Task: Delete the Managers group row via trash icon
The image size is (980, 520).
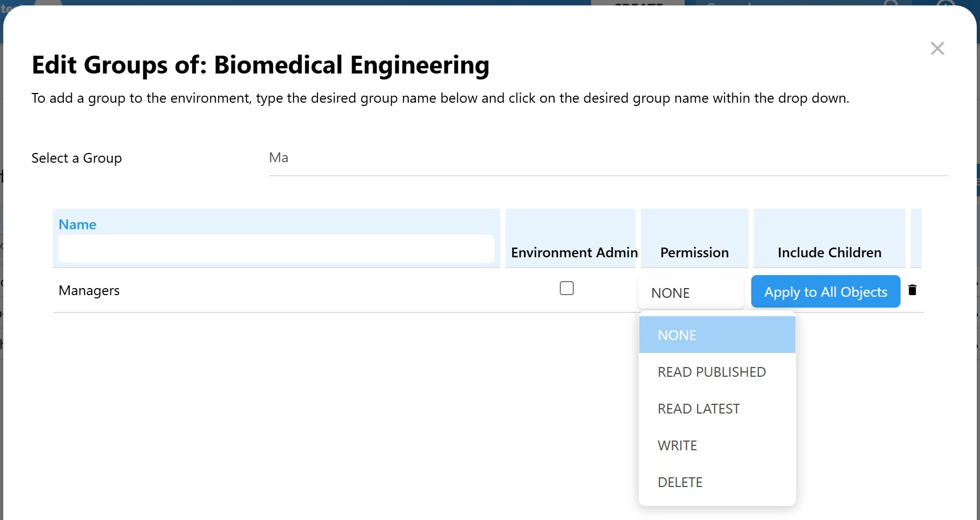Action: (912, 290)
